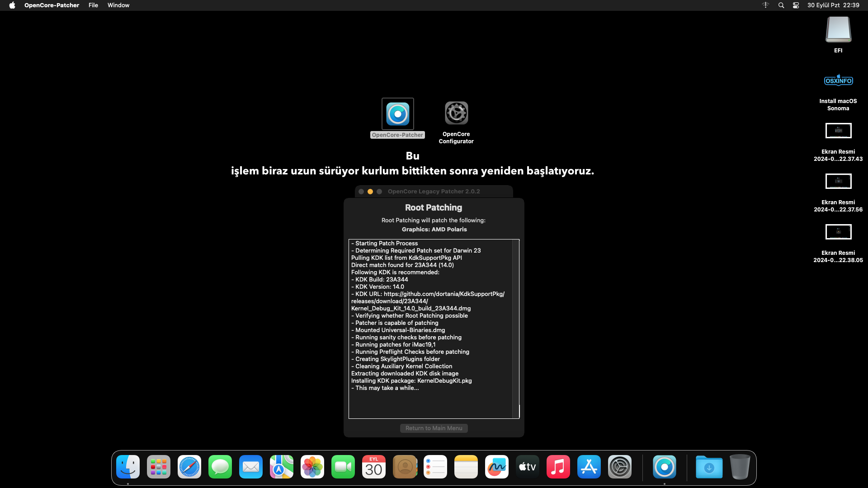868x488 pixels.
Task: Open System Settings from the Dock
Action: 619,467
